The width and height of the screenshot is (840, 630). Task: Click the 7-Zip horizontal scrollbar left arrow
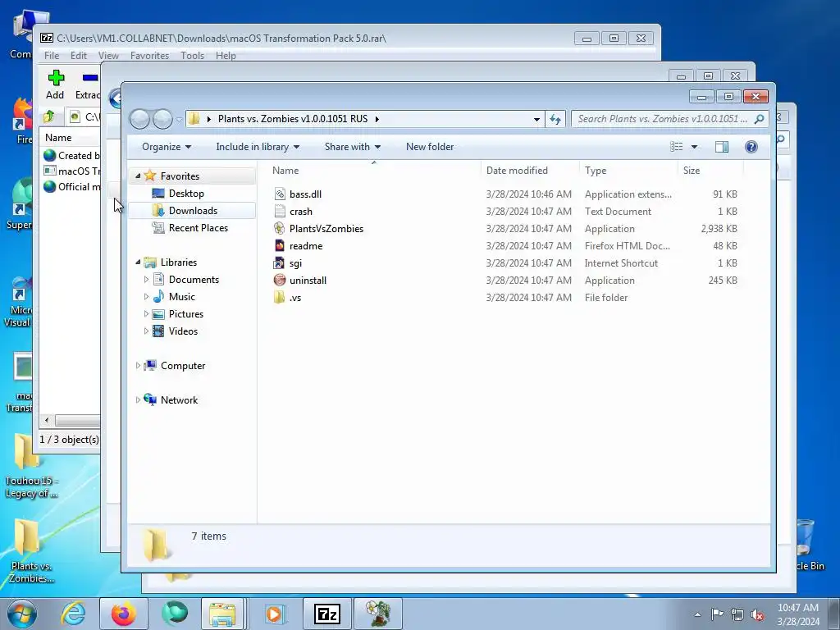coord(47,421)
